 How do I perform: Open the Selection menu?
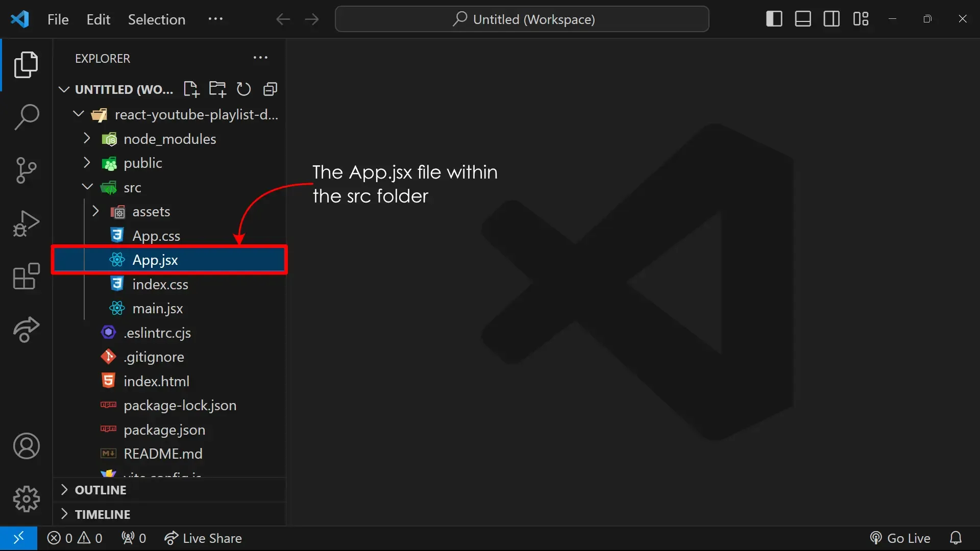click(157, 19)
